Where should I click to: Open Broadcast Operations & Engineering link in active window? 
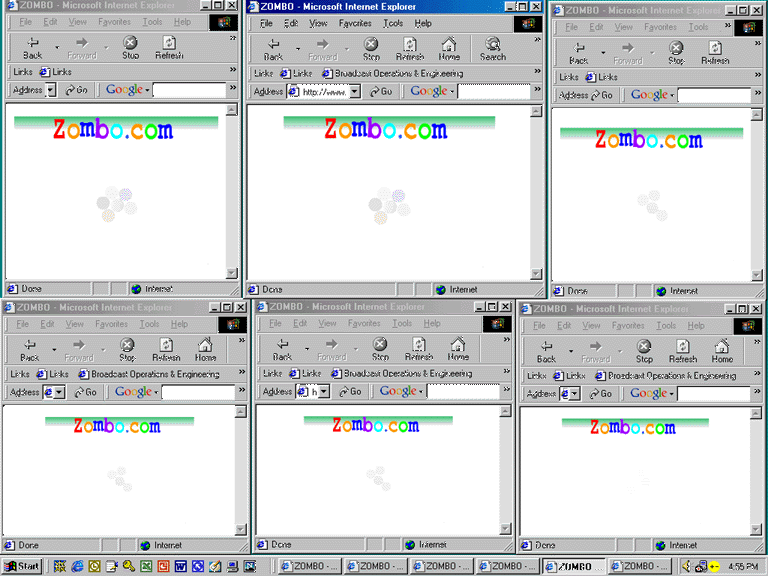pyautogui.click(x=393, y=73)
